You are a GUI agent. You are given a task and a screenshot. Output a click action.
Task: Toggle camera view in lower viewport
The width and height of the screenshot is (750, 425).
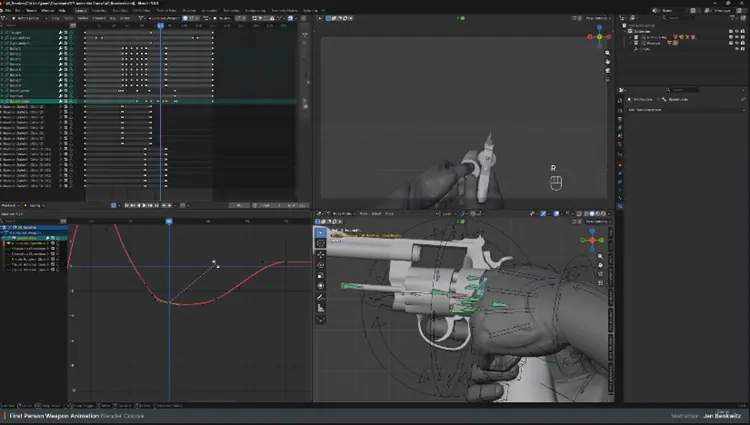(600, 274)
